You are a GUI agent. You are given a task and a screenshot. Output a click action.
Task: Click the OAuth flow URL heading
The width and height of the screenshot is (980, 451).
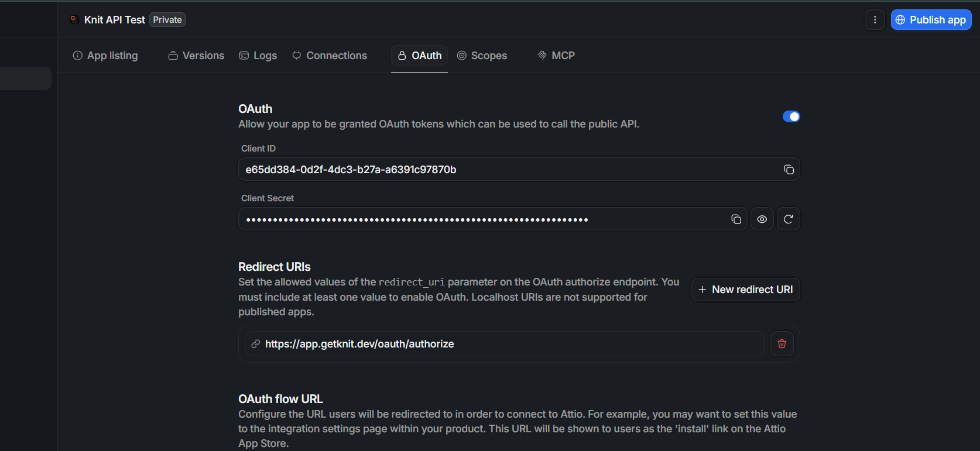[280, 399]
